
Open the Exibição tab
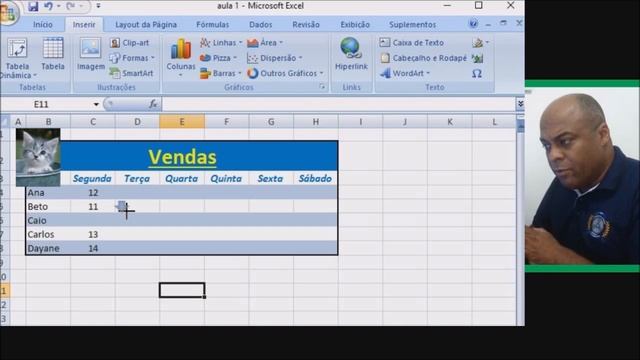355,25
